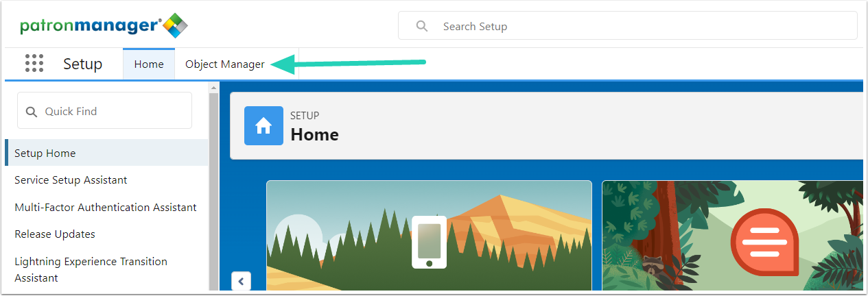Focus the Quick Find box
Screen dimensions: 868x296
tap(104, 111)
